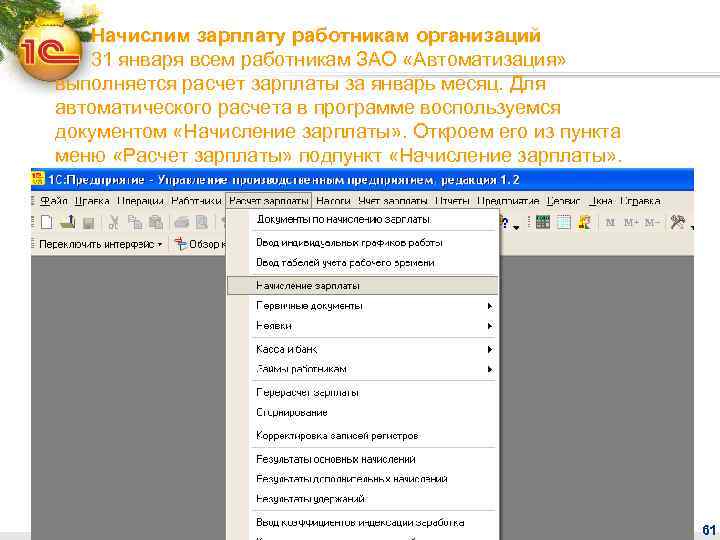Close the Расчет зарплаты menu header
This screenshot has width=720, height=540.
(x=269, y=201)
